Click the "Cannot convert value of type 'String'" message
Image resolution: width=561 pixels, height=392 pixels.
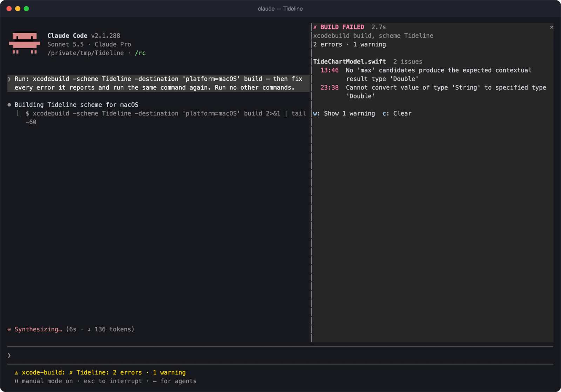click(446, 92)
